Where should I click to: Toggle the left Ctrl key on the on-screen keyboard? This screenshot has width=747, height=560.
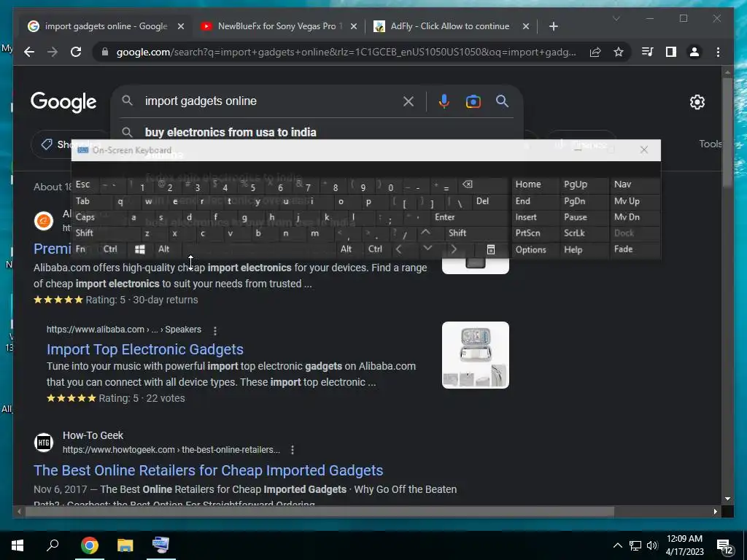point(110,249)
